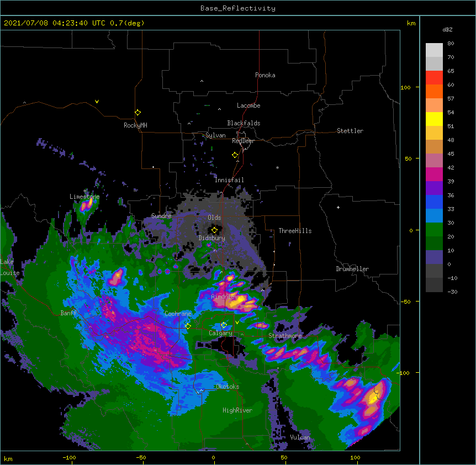Select the Drumheller label
This screenshot has width=476, height=465.
point(352,269)
